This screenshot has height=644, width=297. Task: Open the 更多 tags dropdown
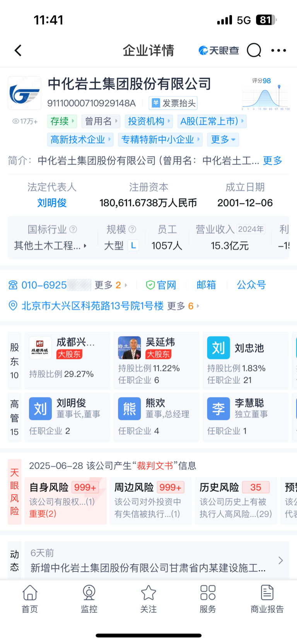[223, 139]
